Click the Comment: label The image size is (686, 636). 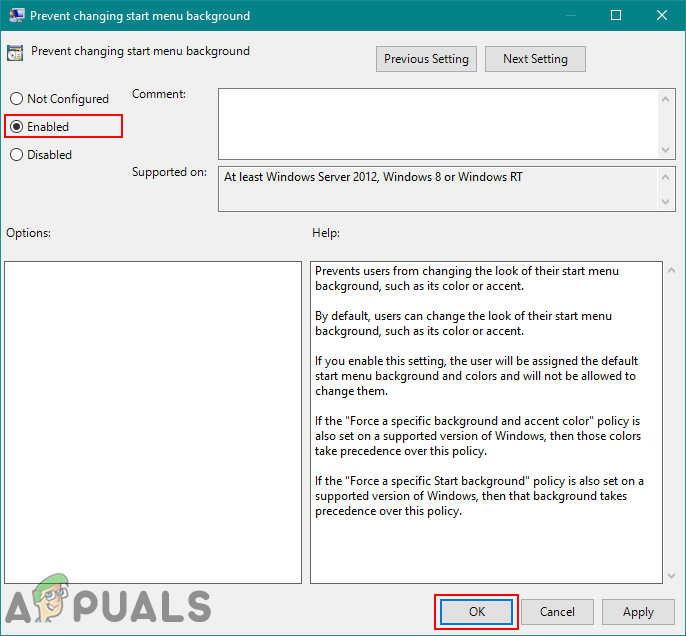(x=159, y=94)
